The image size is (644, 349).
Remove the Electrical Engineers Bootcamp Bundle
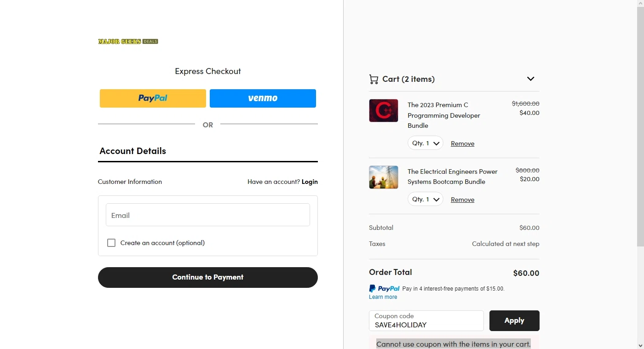(x=462, y=200)
